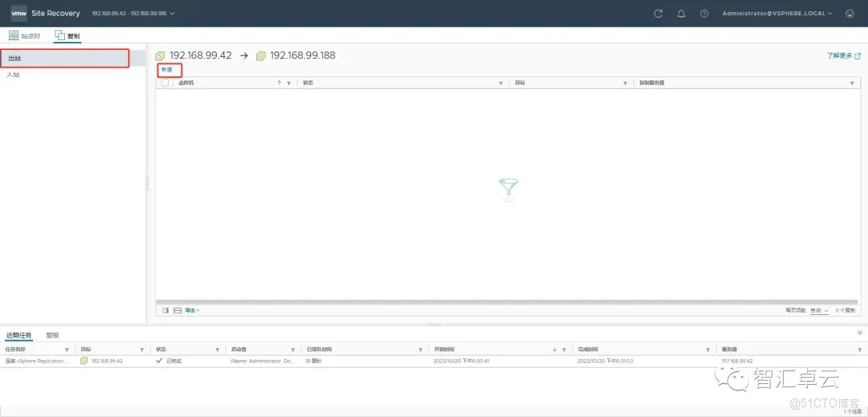This screenshot has height=417, width=868.
Task: Click the 任务名称 column header
Action: pyautogui.click(x=15, y=350)
